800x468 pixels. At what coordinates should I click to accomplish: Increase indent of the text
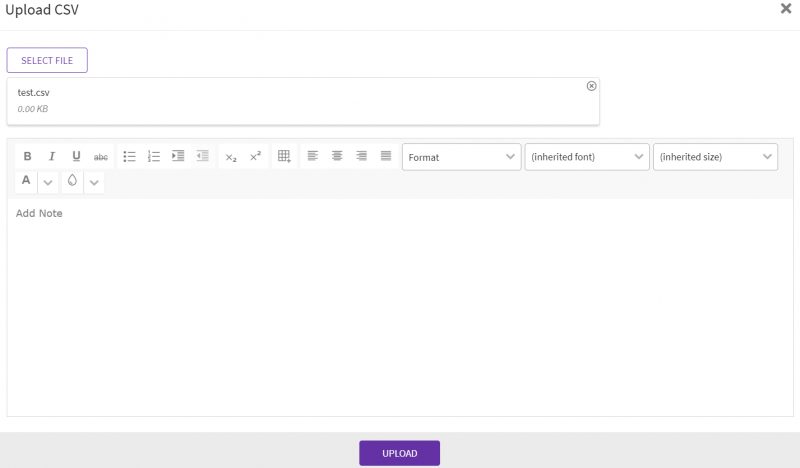point(178,156)
